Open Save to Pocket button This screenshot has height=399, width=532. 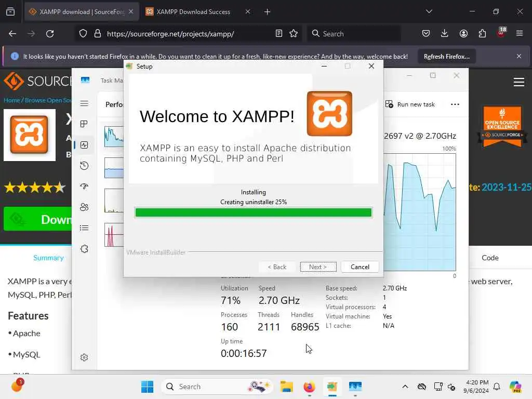[x=426, y=34]
